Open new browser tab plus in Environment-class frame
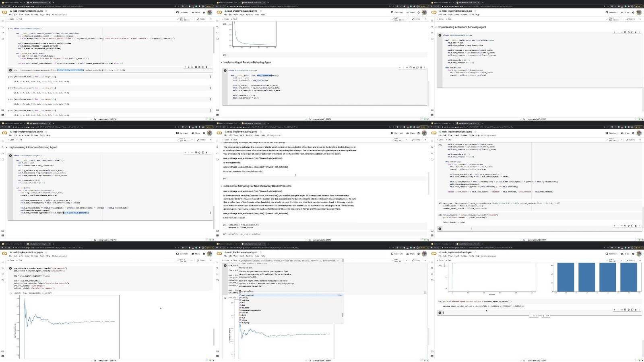644x362 pixels. point(53,2)
